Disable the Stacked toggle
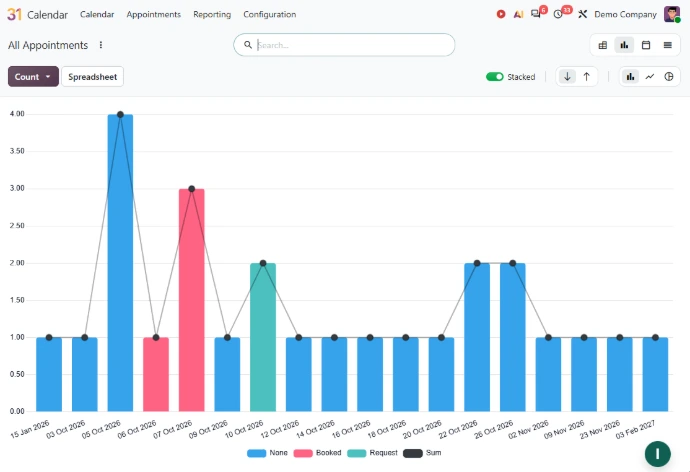The height and width of the screenshot is (472, 690). pos(495,77)
